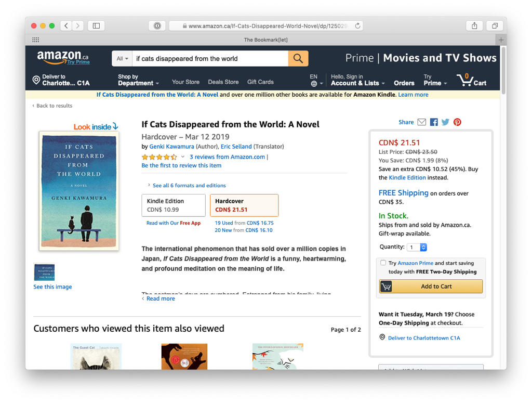The height and width of the screenshot is (403, 532).
Task: Reload the page using the refresh icon
Action: [x=357, y=26]
